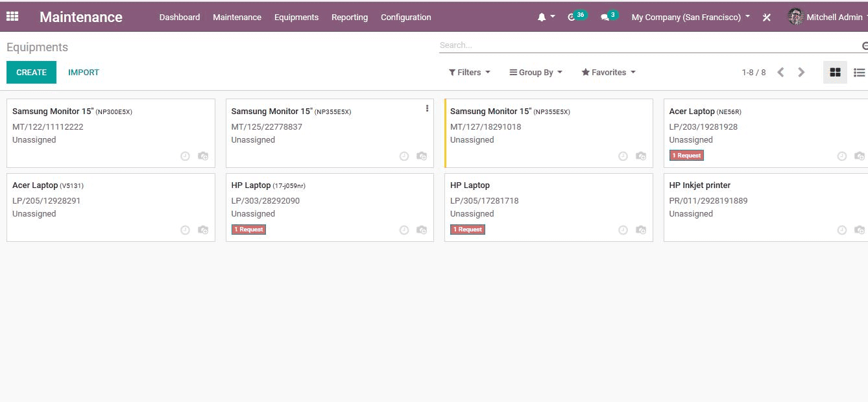868x402 pixels.
Task: Open the Equipments menu
Action: (296, 18)
